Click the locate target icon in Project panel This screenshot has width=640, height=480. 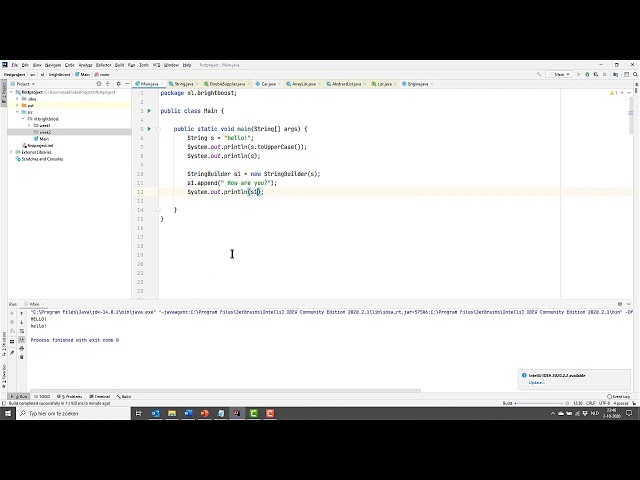tap(99, 84)
